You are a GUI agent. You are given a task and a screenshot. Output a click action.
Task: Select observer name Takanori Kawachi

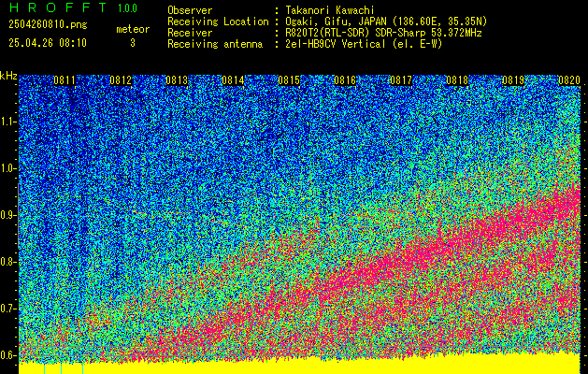[330, 10]
